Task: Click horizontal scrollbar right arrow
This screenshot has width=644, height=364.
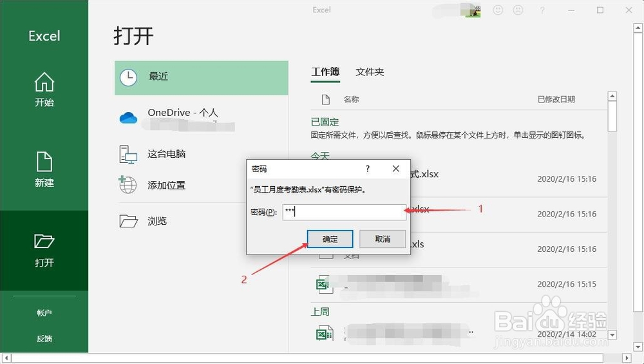Action: click(627, 358)
